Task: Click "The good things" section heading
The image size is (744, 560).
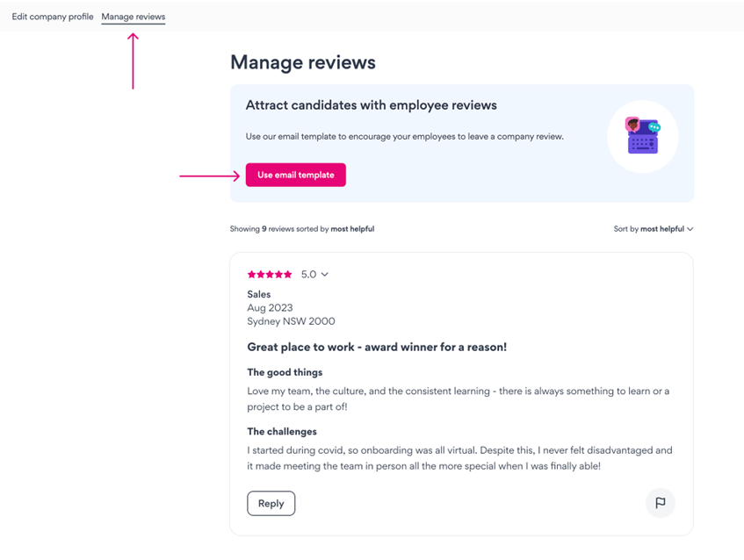Action: [x=285, y=372]
